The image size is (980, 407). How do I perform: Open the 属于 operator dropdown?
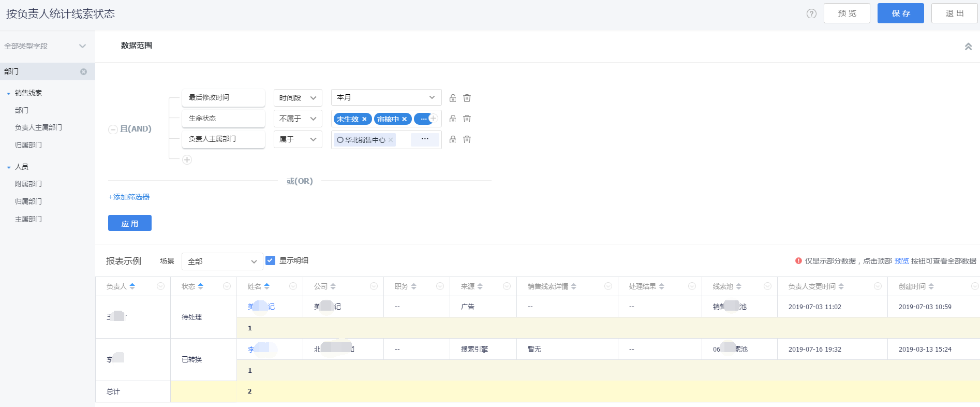(298, 139)
